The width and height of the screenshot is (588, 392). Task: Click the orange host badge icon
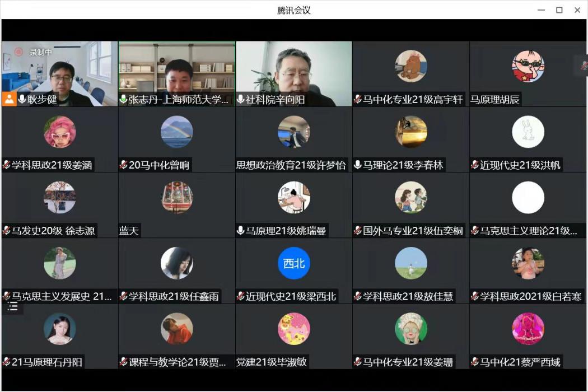pos(9,100)
